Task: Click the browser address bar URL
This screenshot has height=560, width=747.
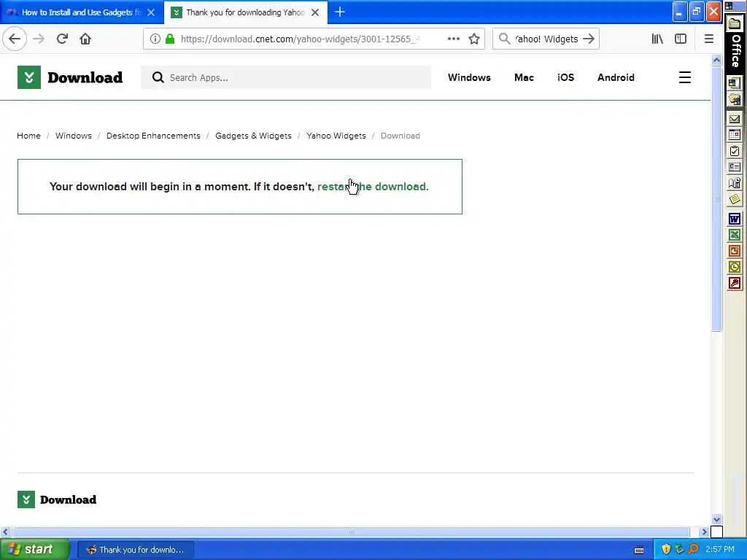Action: [300, 39]
